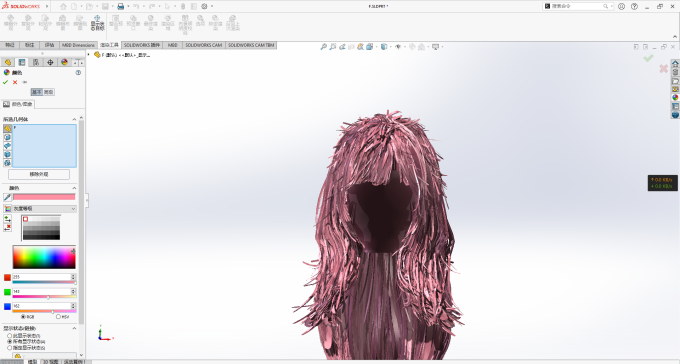This screenshot has width=680, height=364.
Task: Add current color to swatch
Action: click(x=7, y=219)
